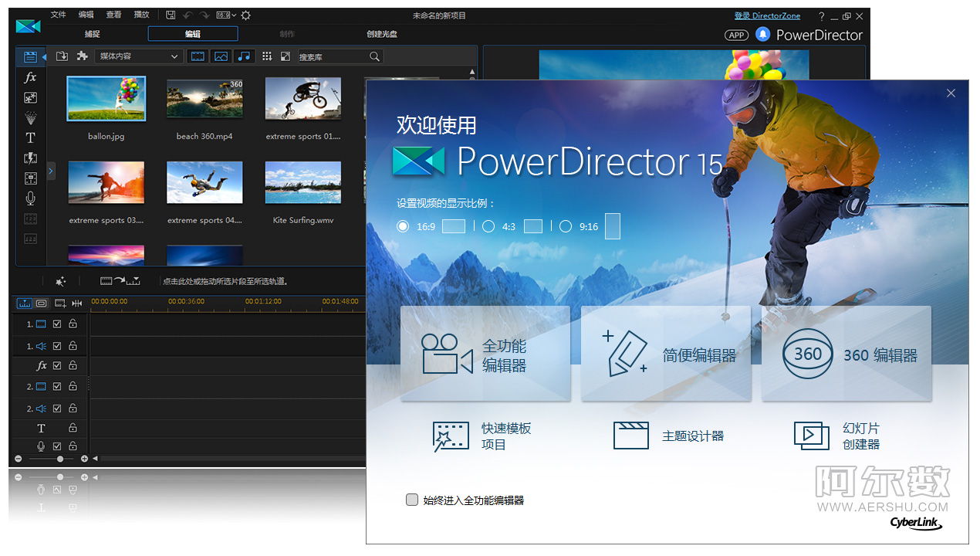This screenshot has width=980, height=556.
Task: Open the media content dropdown
Action: pos(139,56)
